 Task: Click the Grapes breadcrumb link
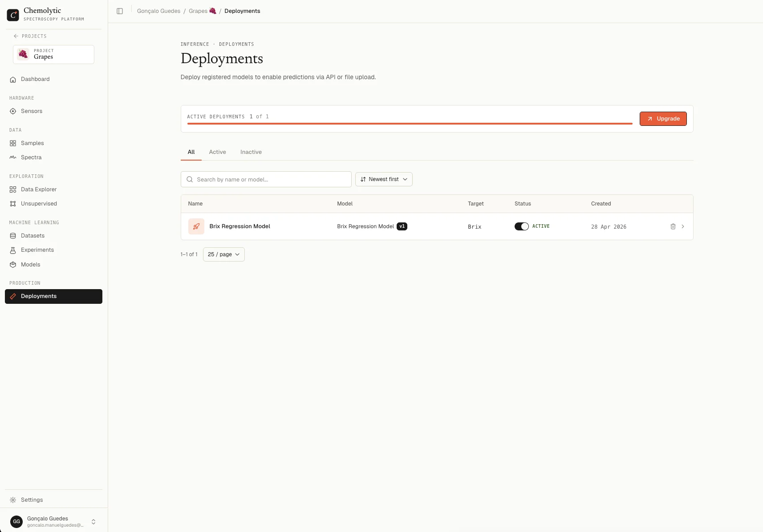click(203, 11)
